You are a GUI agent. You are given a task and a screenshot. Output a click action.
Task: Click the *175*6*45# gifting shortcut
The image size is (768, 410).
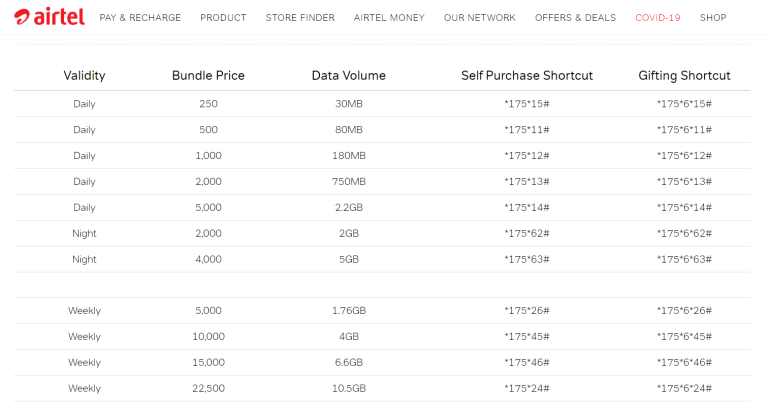tap(684, 336)
